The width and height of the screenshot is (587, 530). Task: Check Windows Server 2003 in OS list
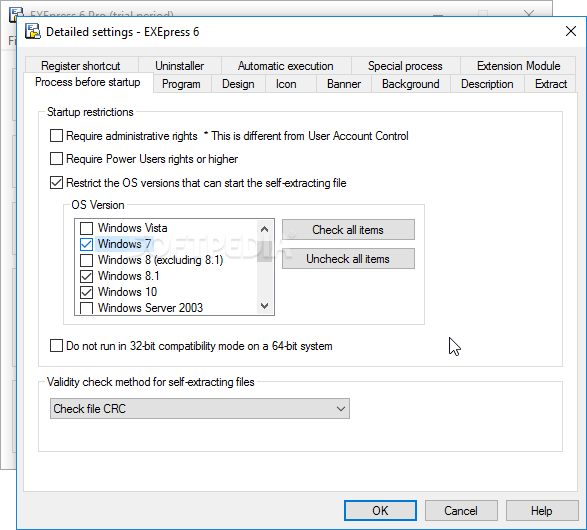[x=86, y=308]
